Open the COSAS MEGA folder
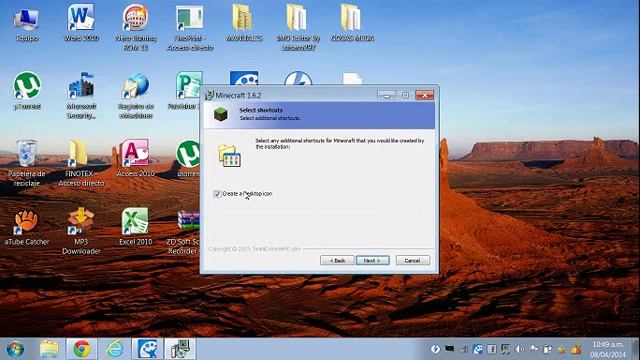 tap(352, 23)
